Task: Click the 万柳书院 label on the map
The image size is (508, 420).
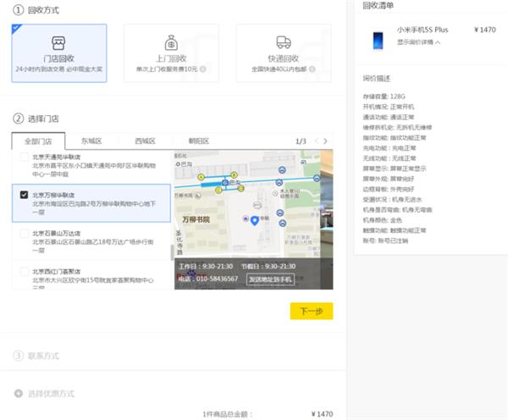Action: pyautogui.click(x=196, y=219)
